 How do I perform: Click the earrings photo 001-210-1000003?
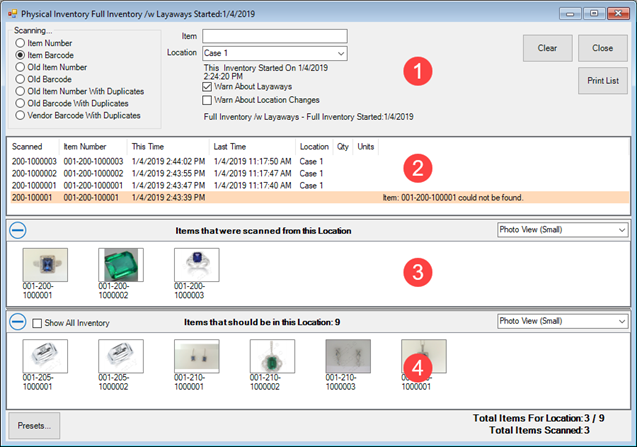tap(348, 356)
